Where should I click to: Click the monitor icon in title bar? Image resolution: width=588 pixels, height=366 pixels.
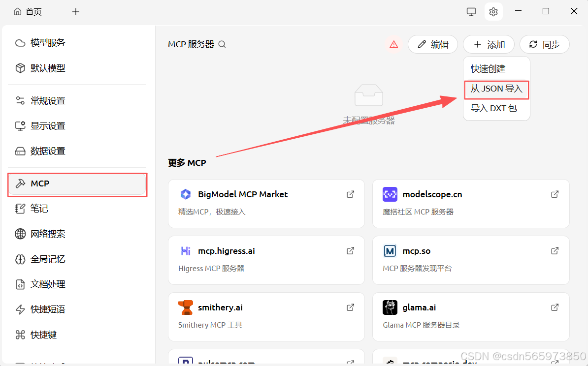pyautogui.click(x=471, y=12)
